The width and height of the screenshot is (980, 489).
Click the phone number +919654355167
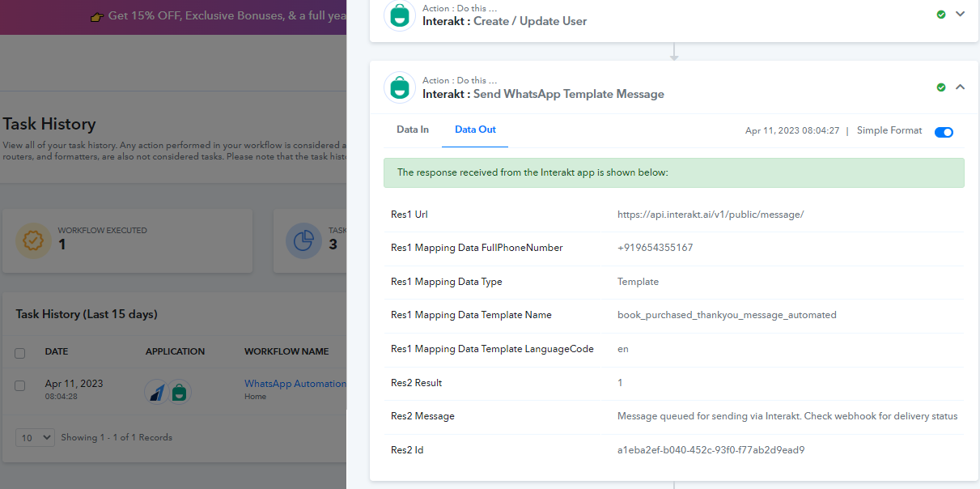(x=655, y=248)
